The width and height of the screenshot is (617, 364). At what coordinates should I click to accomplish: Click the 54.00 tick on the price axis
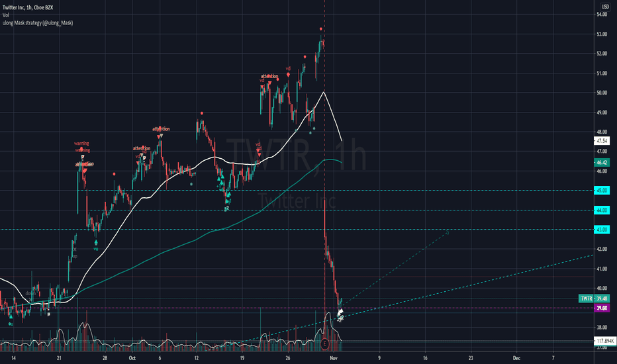pyautogui.click(x=602, y=15)
